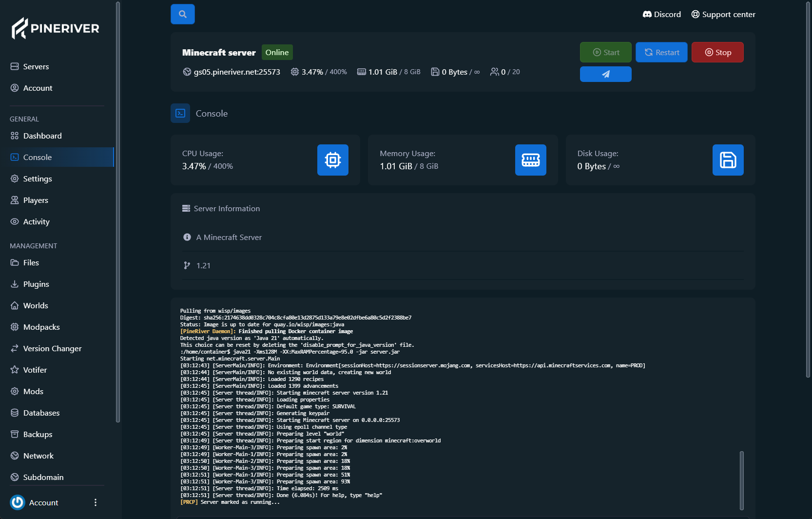Click the CPU usage chip icon

click(x=333, y=160)
